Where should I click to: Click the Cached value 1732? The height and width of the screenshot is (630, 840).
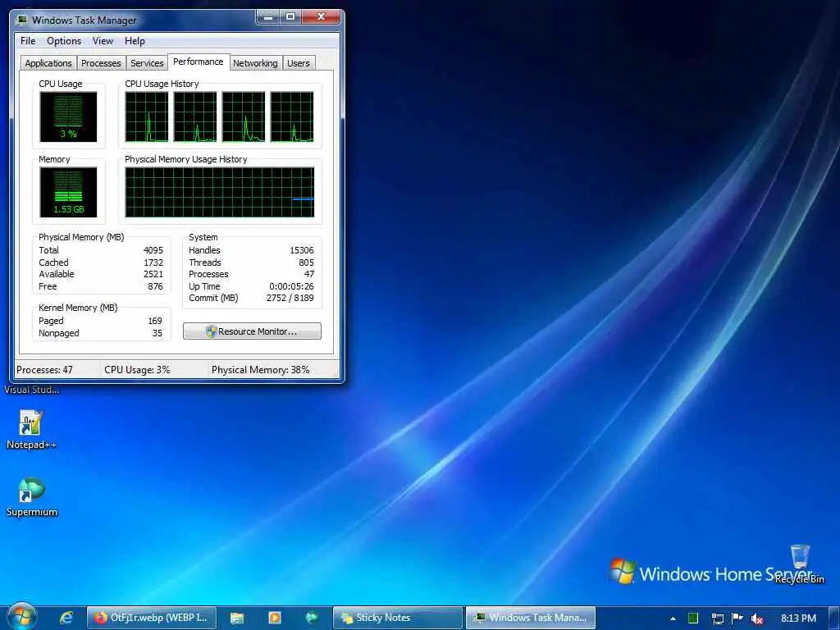[x=153, y=262]
